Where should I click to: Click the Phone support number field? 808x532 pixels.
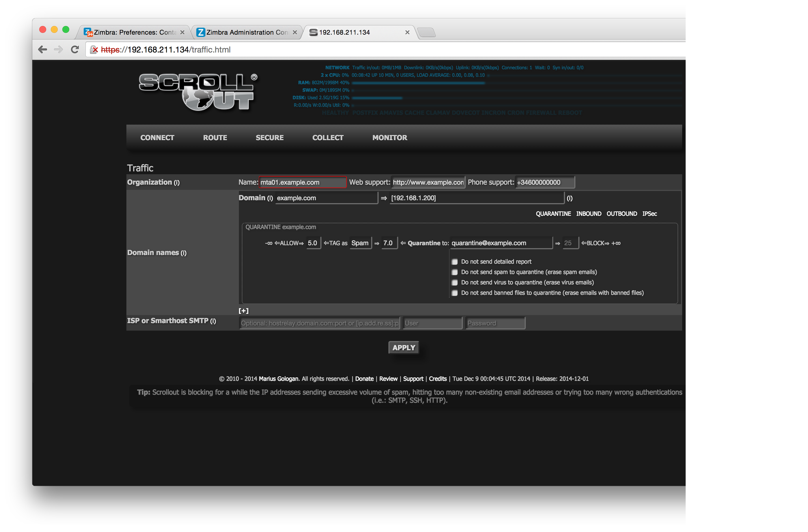coord(545,182)
